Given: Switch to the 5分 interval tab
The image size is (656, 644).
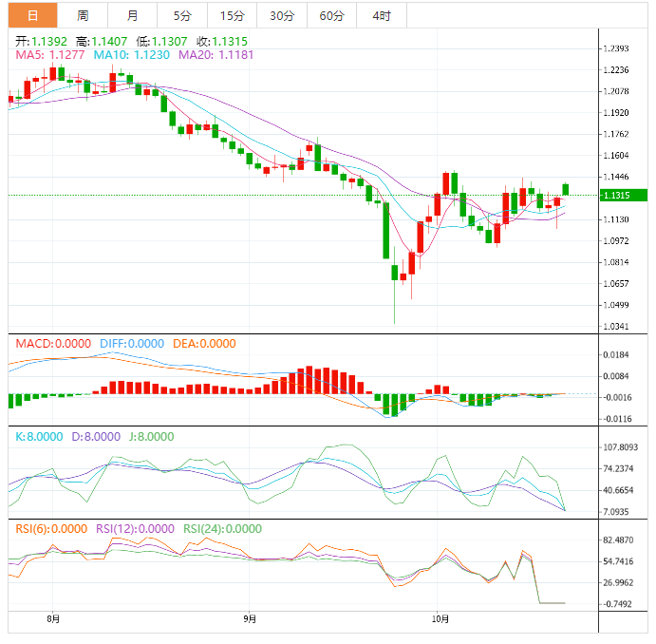Looking at the screenshot, I should (181, 15).
